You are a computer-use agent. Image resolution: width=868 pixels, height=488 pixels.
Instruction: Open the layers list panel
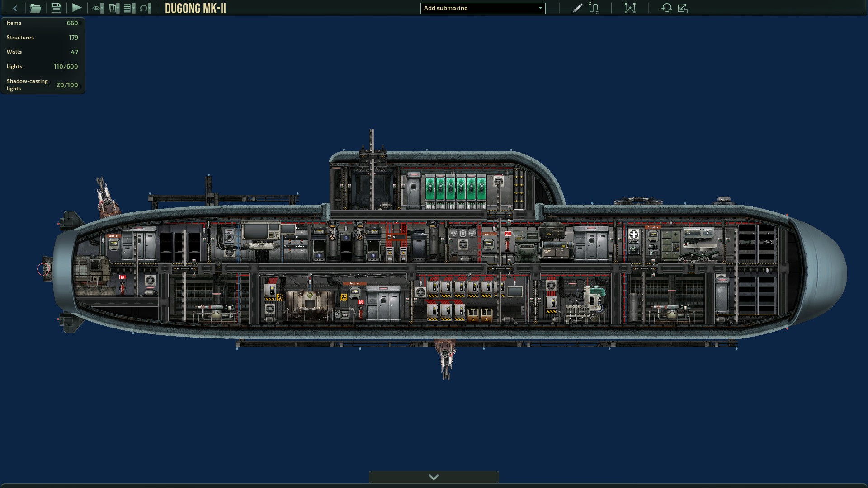(x=129, y=8)
